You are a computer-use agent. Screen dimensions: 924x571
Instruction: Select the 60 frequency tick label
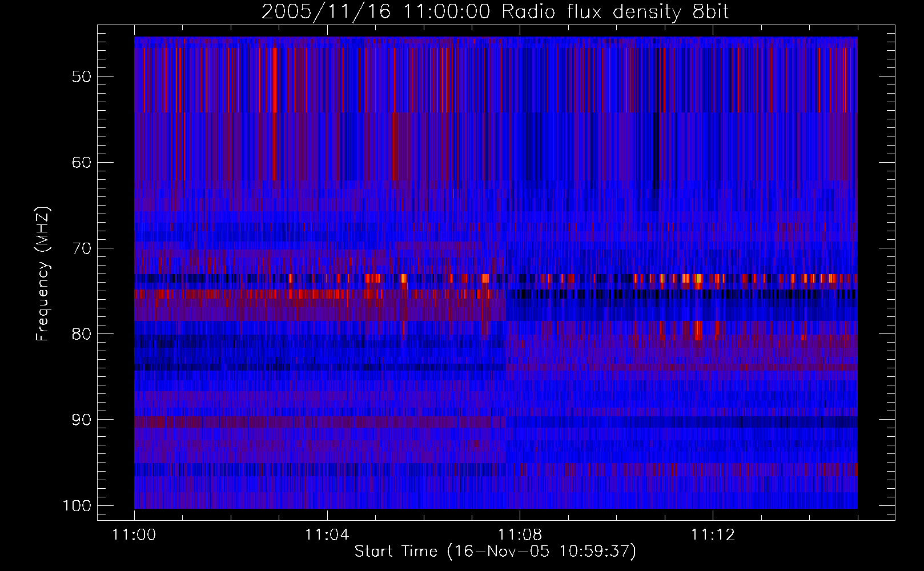(81, 162)
